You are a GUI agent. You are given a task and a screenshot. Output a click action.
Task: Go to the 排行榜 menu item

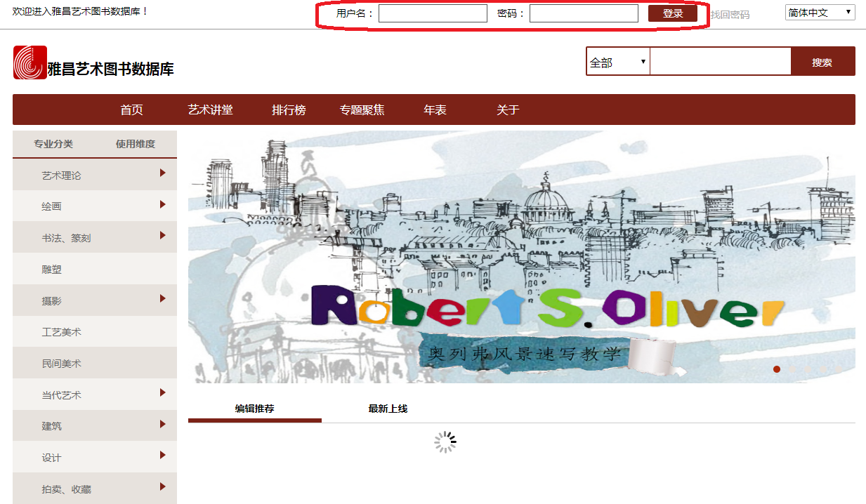pos(289,110)
